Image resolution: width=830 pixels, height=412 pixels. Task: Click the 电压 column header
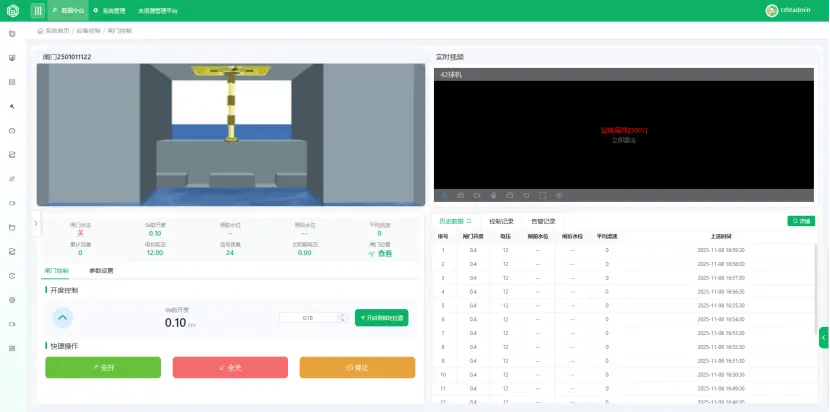click(x=506, y=236)
